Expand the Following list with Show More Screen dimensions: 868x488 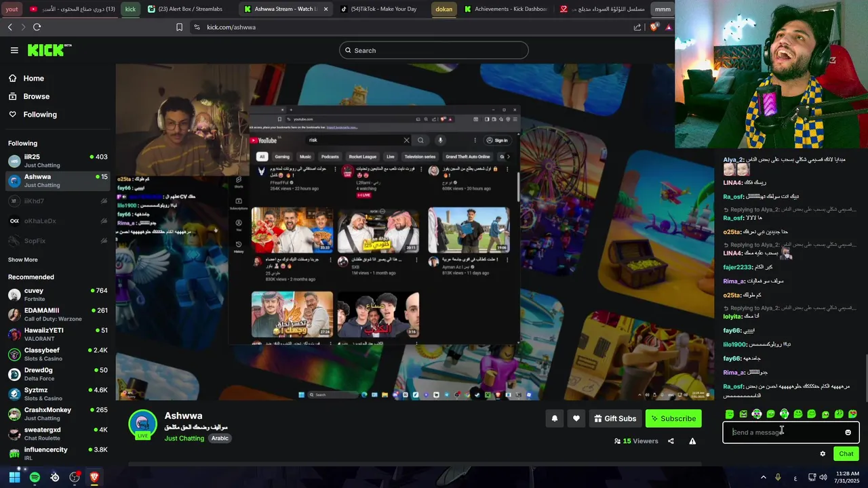[22, 260]
